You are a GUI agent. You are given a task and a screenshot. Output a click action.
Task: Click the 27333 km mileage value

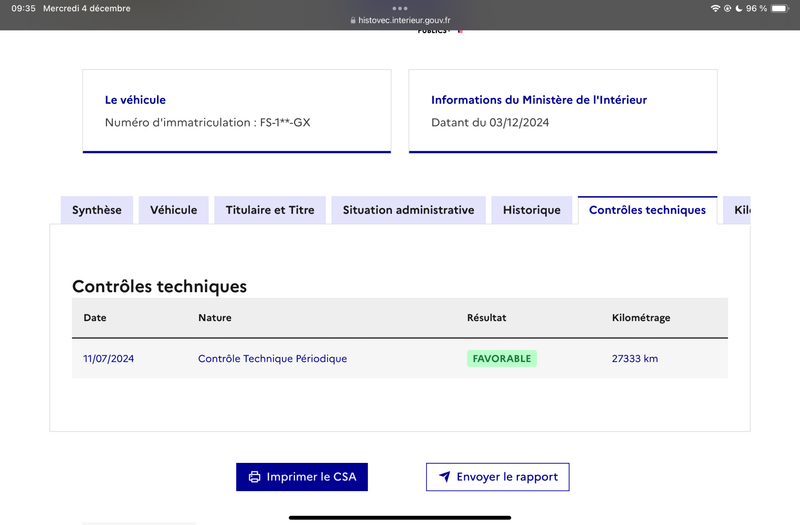(x=635, y=359)
